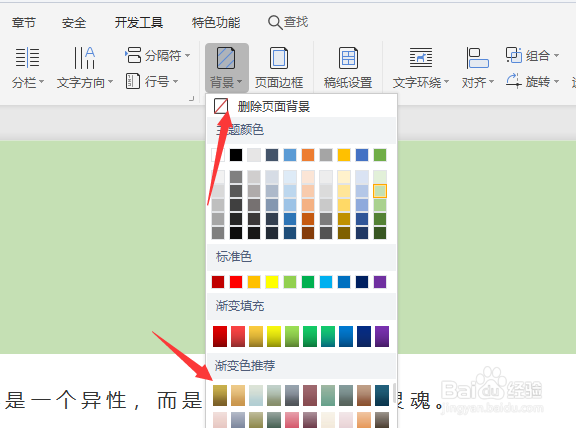Apply red gradient fill swatch

[220, 336]
